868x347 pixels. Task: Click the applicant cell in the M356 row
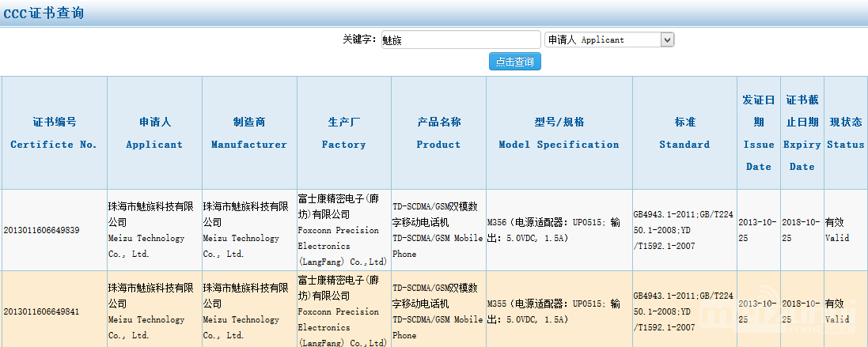pyautogui.click(x=154, y=230)
